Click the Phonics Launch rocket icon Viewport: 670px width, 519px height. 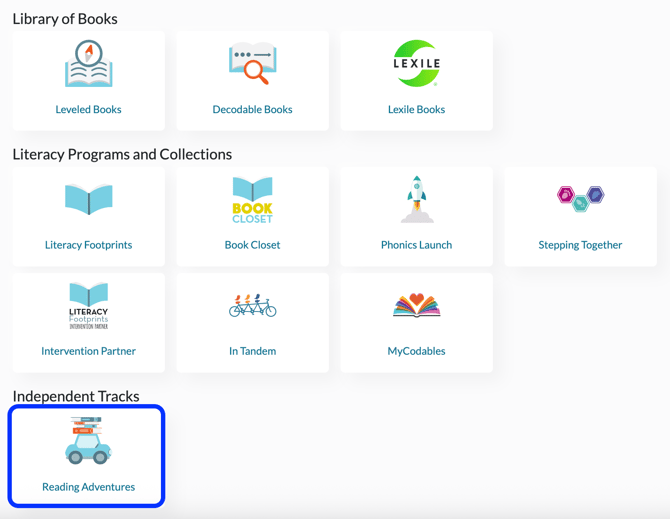pos(417,199)
